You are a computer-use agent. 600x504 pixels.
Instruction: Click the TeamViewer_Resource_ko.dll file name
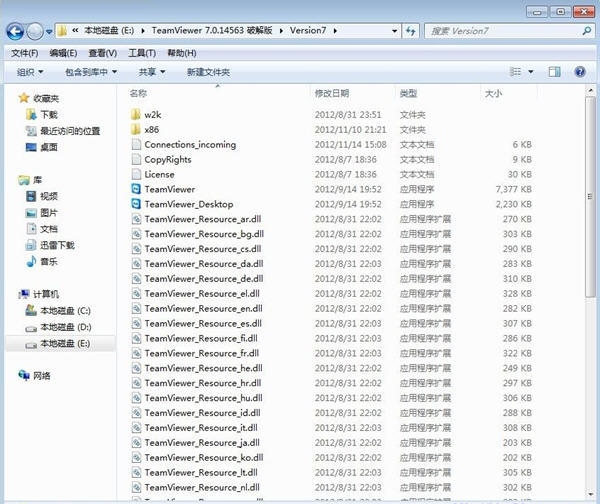coord(204,458)
